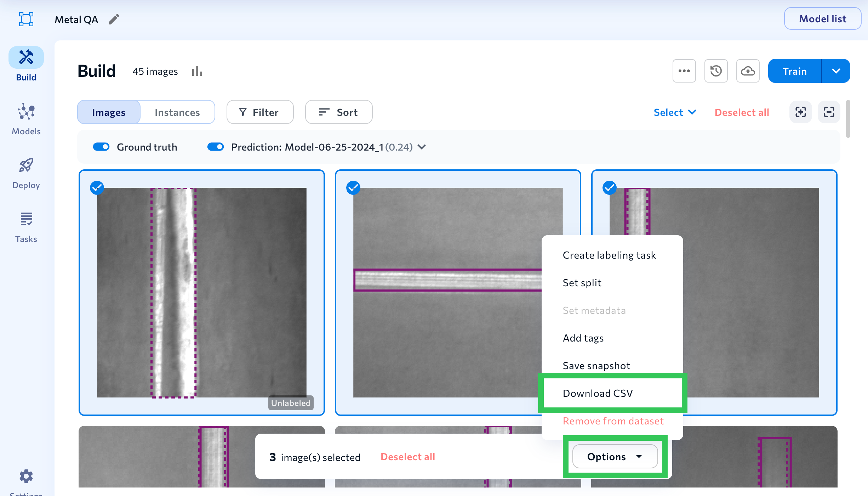This screenshot has width=868, height=496.
Task: Open the Select dropdown
Action: tap(675, 112)
